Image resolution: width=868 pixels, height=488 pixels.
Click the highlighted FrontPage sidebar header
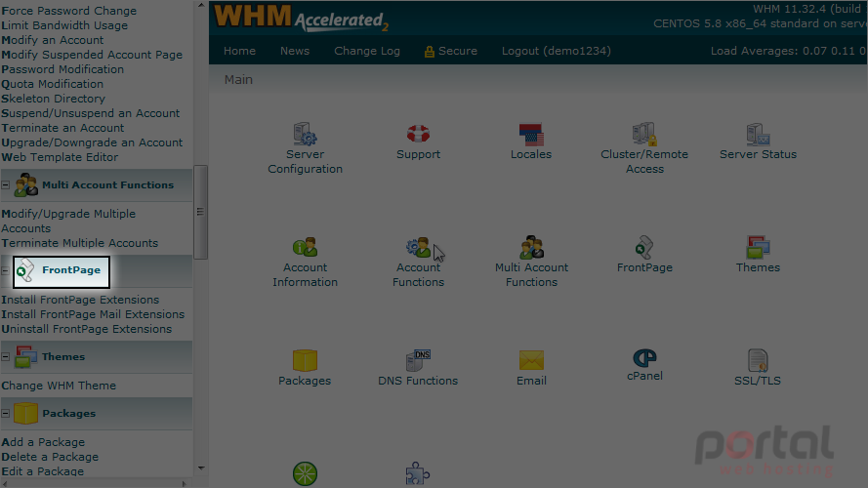(x=62, y=271)
